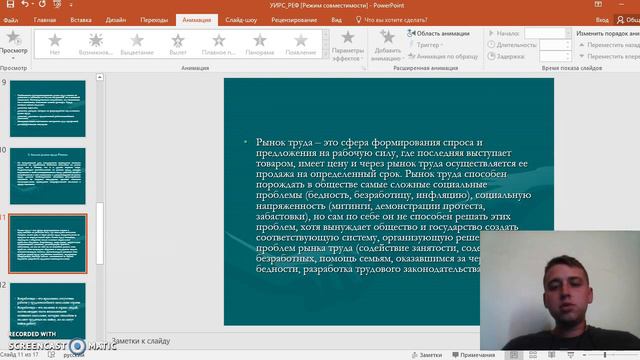
Task: Switch to the Главная tab
Action: (x=45, y=20)
